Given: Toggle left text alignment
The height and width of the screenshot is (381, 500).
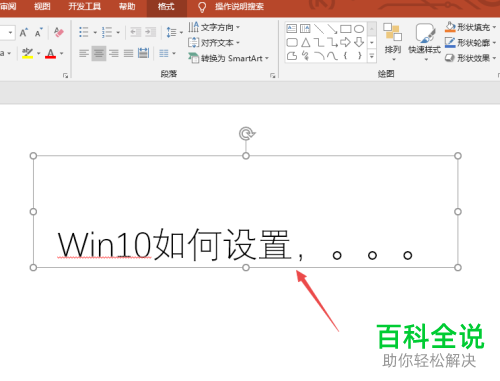Looking at the screenshot, I should [84, 53].
